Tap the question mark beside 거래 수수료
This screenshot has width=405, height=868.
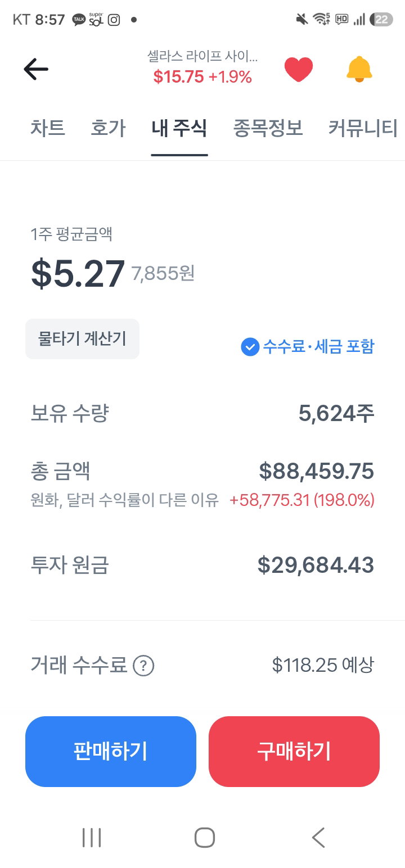(143, 666)
